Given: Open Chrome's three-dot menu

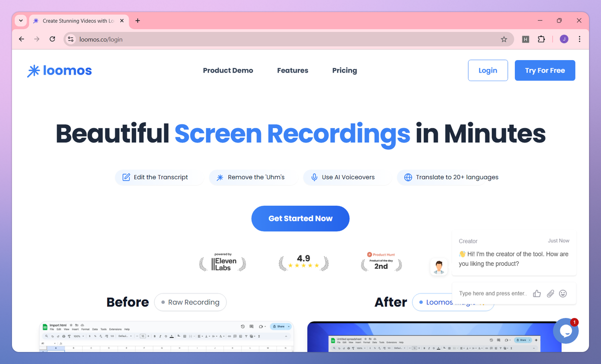Looking at the screenshot, I should (579, 39).
